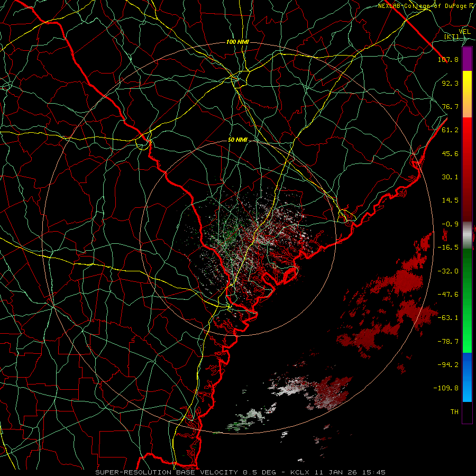Screen dimensions: 476x476
Task: Click the -0.9 velocity scale value
Action: click(450, 224)
